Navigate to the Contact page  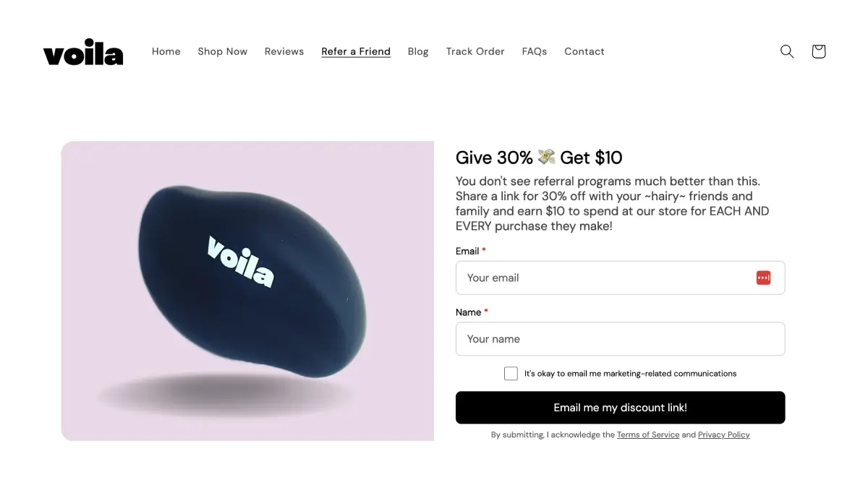click(x=584, y=51)
